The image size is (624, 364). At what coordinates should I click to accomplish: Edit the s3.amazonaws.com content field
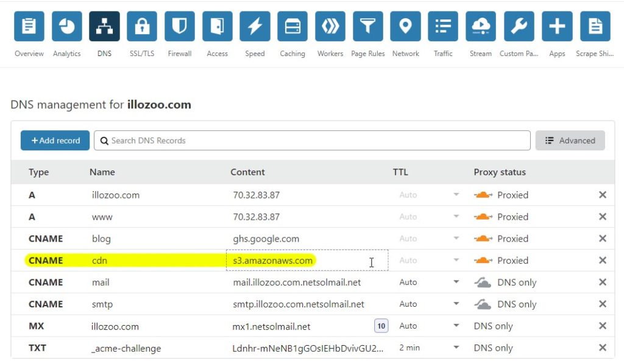(x=307, y=261)
